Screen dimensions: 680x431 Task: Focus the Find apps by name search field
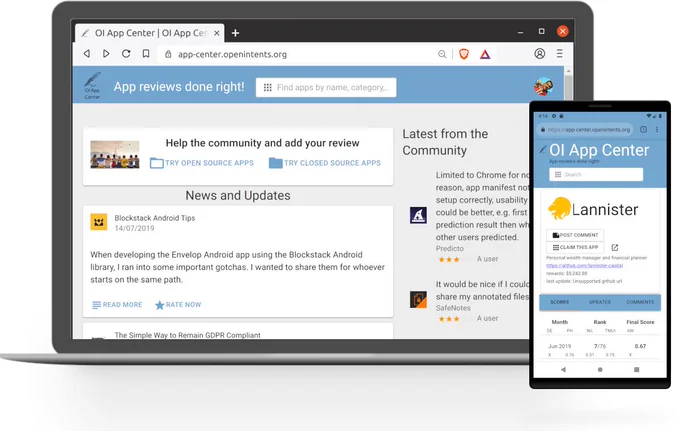pyautogui.click(x=326, y=88)
